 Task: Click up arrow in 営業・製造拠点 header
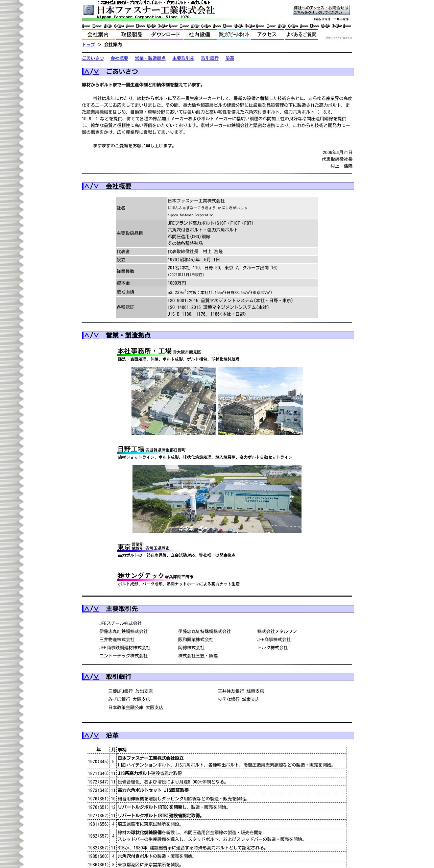point(87,335)
